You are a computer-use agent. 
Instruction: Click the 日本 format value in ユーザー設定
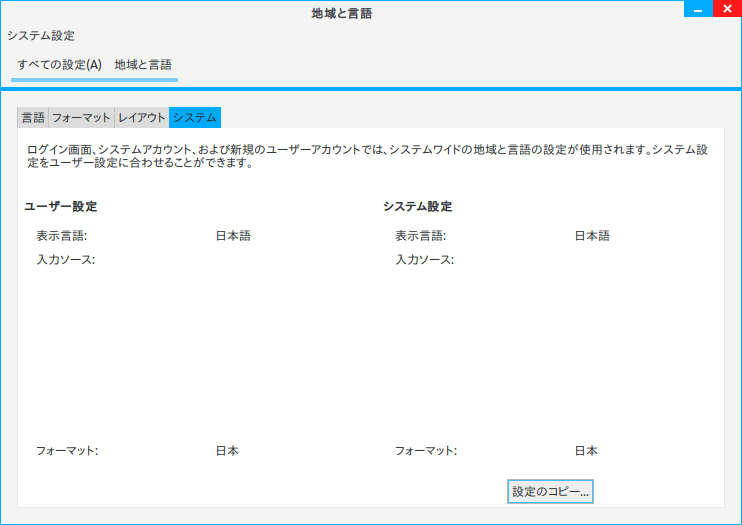[x=227, y=450]
